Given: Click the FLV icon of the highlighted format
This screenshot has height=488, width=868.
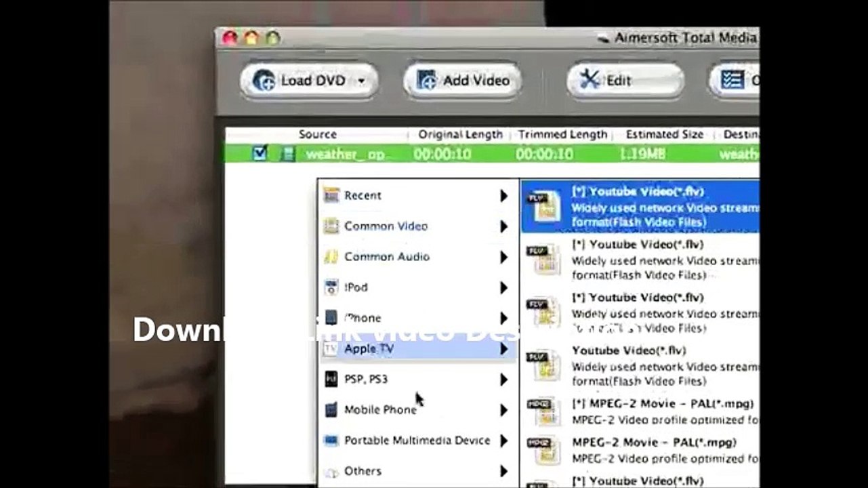Looking at the screenshot, I should click(544, 206).
